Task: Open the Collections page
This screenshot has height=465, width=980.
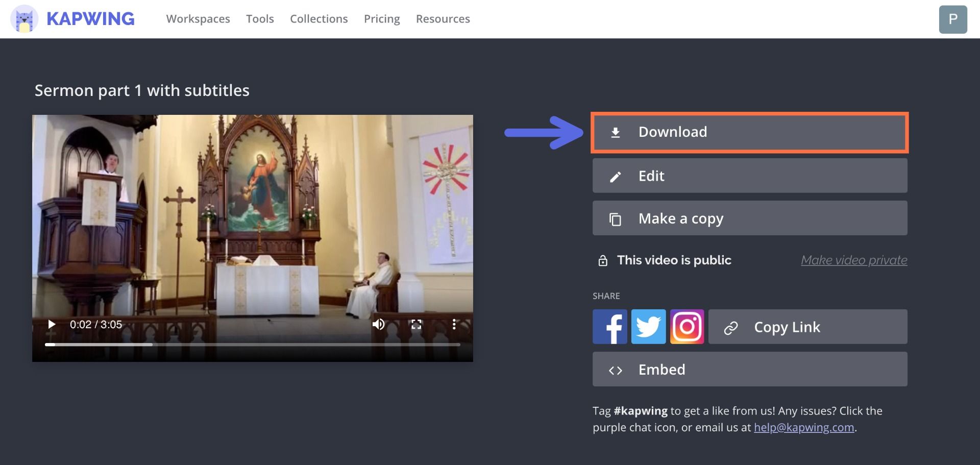Action: pos(318,19)
